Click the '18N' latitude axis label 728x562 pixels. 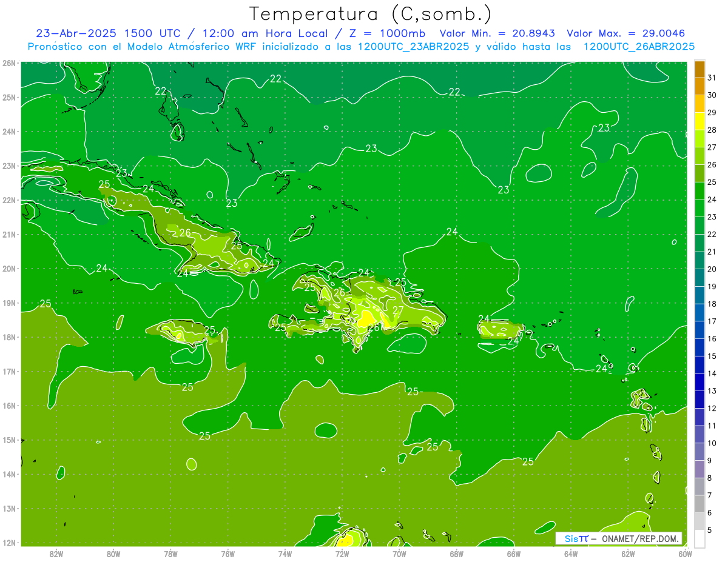8,337
